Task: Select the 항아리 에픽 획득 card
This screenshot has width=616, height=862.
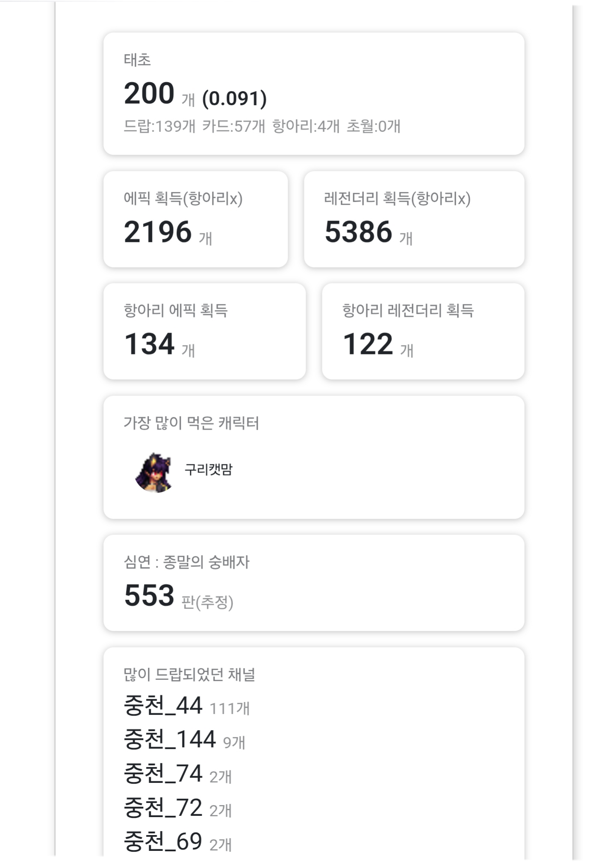Action: pyautogui.click(x=204, y=331)
